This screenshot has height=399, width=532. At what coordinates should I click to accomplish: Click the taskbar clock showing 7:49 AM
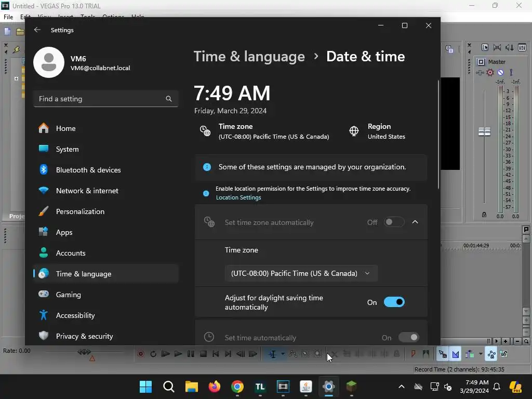click(x=474, y=387)
